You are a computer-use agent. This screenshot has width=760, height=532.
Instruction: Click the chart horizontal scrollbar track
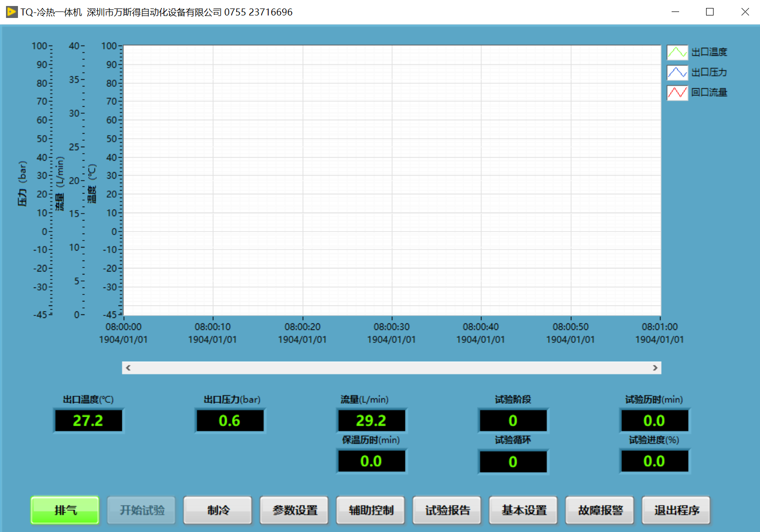point(391,368)
